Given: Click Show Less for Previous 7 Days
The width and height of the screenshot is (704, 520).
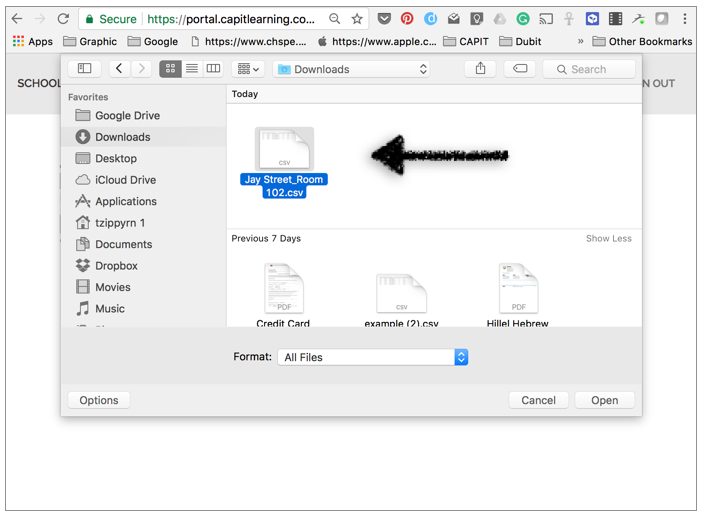Looking at the screenshot, I should pyautogui.click(x=608, y=238).
